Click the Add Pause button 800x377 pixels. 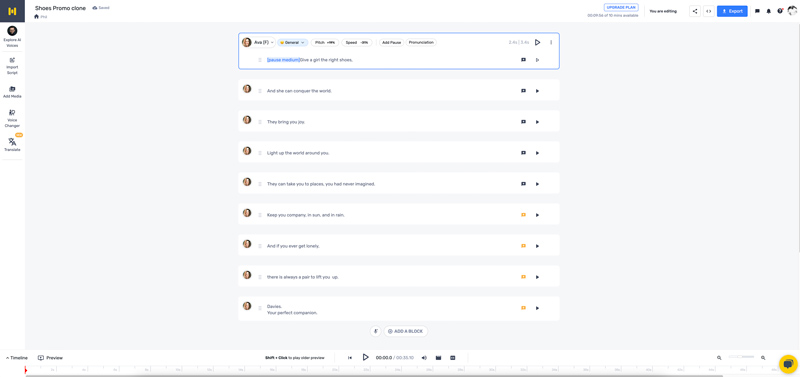(x=392, y=42)
